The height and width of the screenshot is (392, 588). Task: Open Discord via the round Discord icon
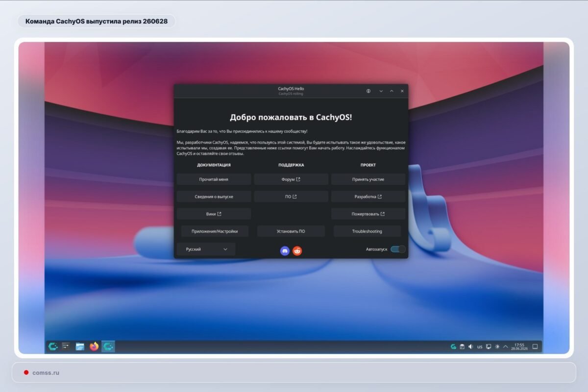click(285, 251)
